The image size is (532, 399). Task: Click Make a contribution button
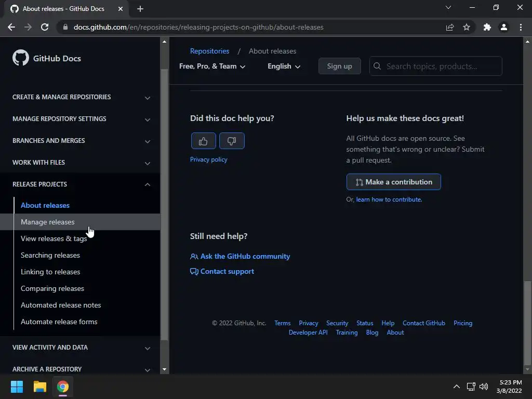394,182
